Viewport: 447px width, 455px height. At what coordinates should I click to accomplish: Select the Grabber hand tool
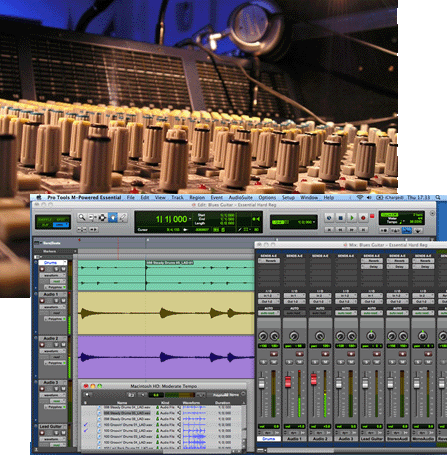click(113, 218)
